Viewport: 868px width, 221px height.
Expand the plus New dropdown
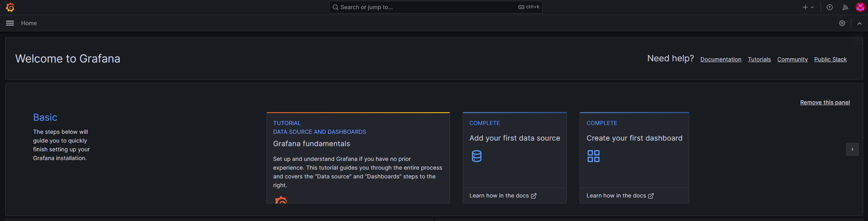coord(808,7)
